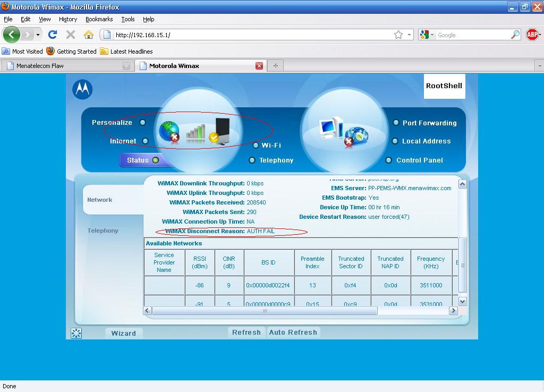Click the horizontal scrollbar left arrow
Viewport: 544px width, 392px height.
coord(148,311)
